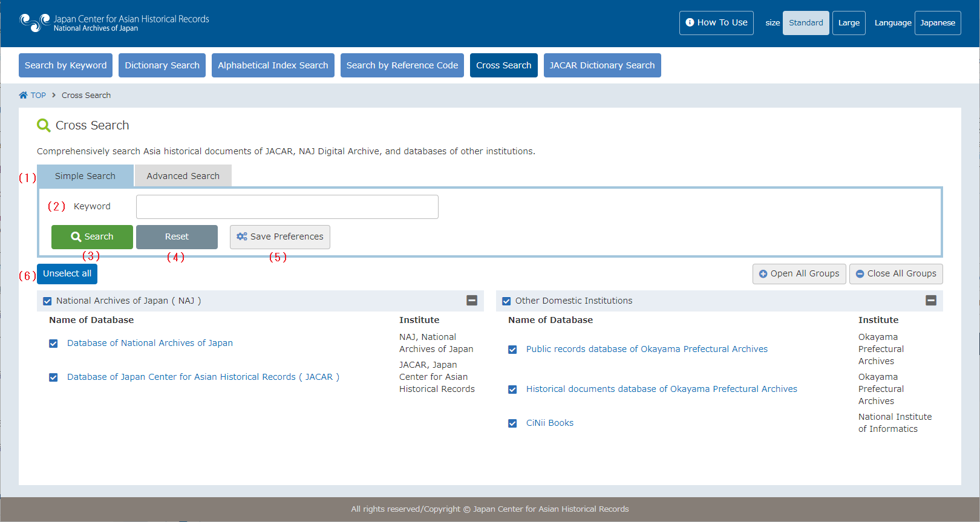Image resolution: width=980 pixels, height=522 pixels.
Task: Uncheck the JACAR database checkbox
Action: point(53,377)
